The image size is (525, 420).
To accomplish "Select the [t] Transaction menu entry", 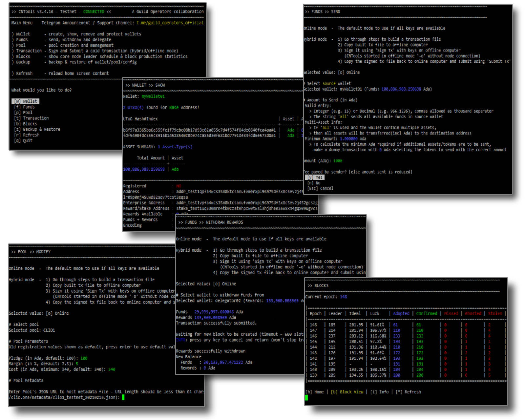I will [x=31, y=118].
